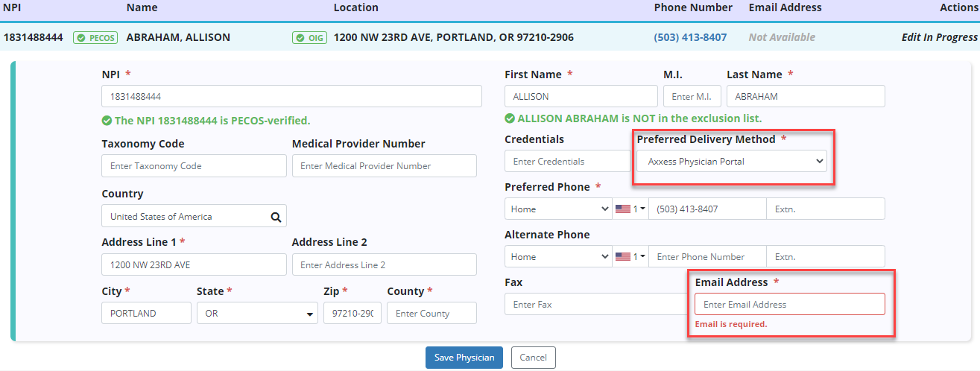Viewport: 980px width, 371px height.
Task: Click the Cancel button
Action: point(534,358)
